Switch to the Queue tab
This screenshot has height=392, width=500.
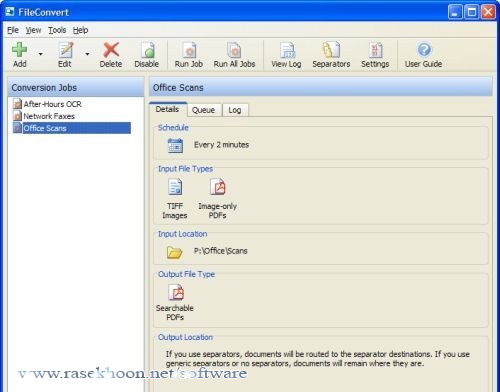tap(204, 110)
